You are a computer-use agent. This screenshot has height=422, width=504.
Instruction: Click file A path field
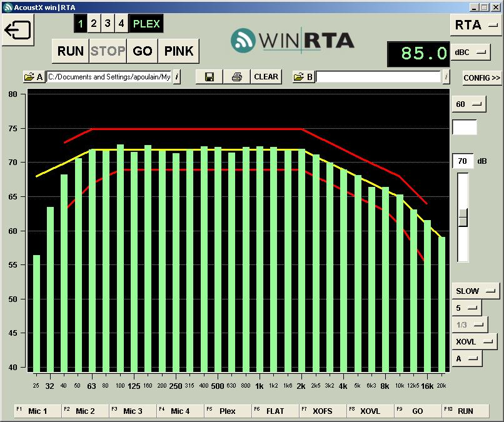pyautogui.click(x=109, y=77)
